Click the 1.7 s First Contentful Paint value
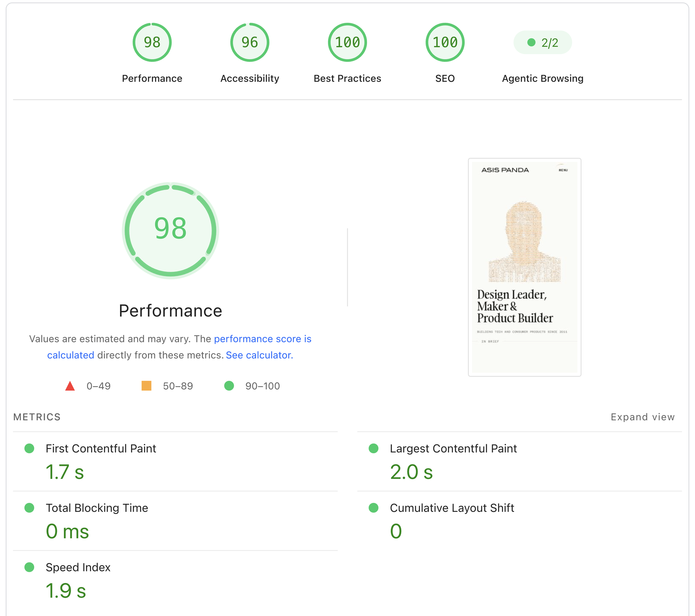Image resolution: width=695 pixels, height=616 pixels. 65,472
